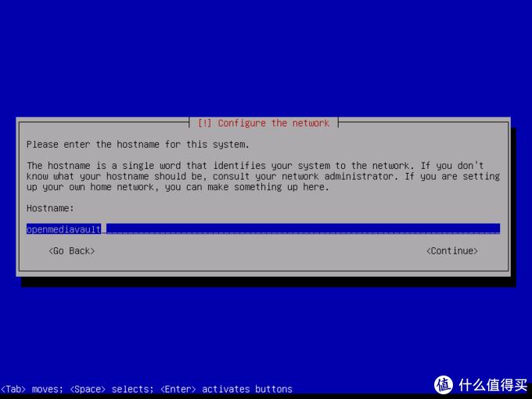Image resolution: width=532 pixels, height=399 pixels.
Task: Activate the Continue button
Action: coord(451,250)
